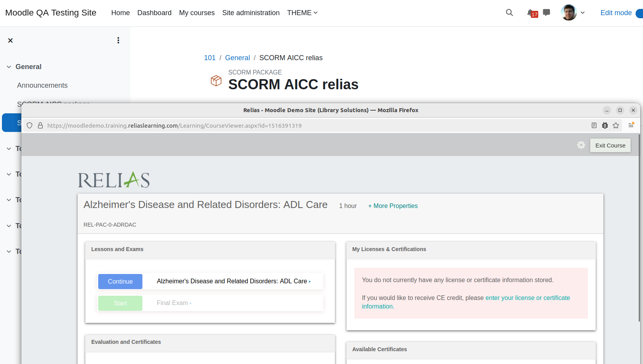Image resolution: width=643 pixels, height=364 pixels.
Task: Click 101 breadcrumb link
Action: click(x=210, y=58)
